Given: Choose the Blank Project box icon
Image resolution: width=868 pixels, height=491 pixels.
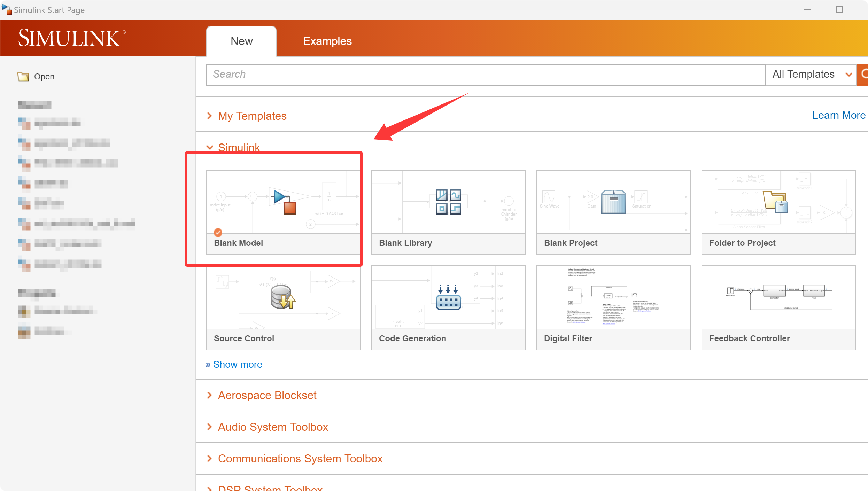Looking at the screenshot, I should [x=613, y=202].
